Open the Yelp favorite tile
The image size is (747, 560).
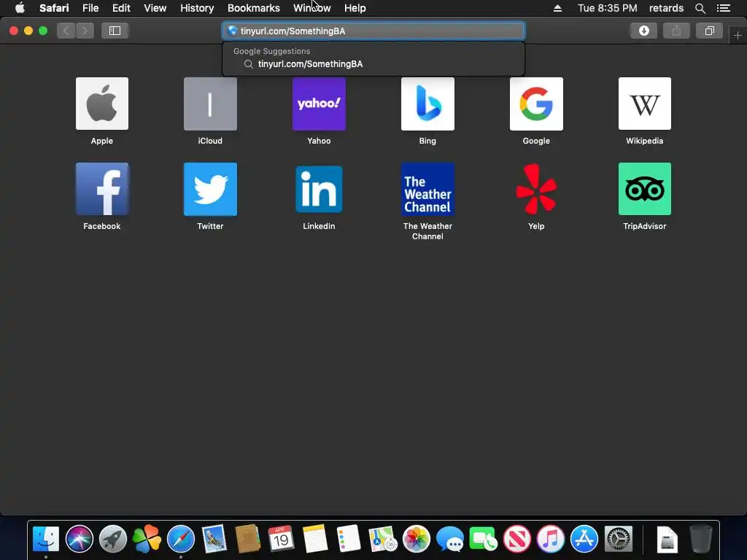tap(536, 189)
